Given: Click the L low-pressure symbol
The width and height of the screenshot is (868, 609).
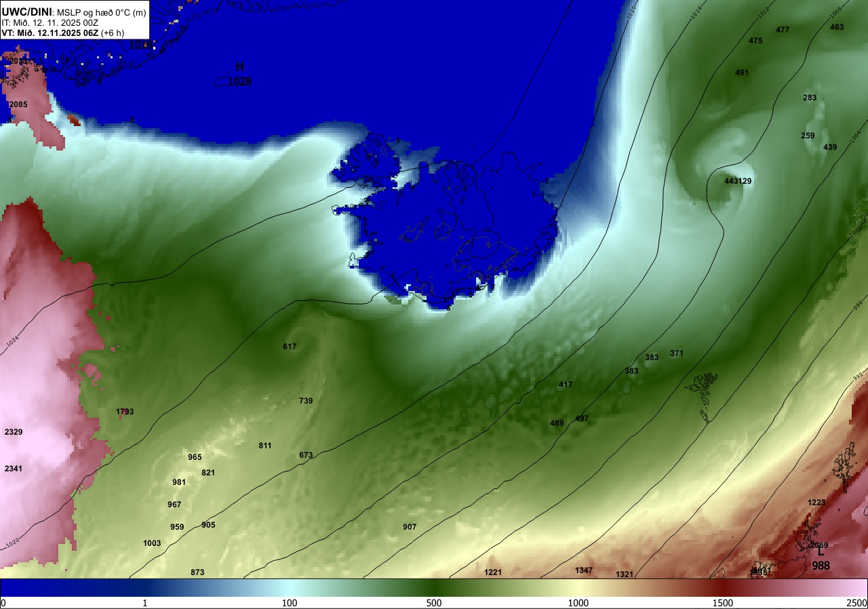Looking at the screenshot, I should pos(821,551).
